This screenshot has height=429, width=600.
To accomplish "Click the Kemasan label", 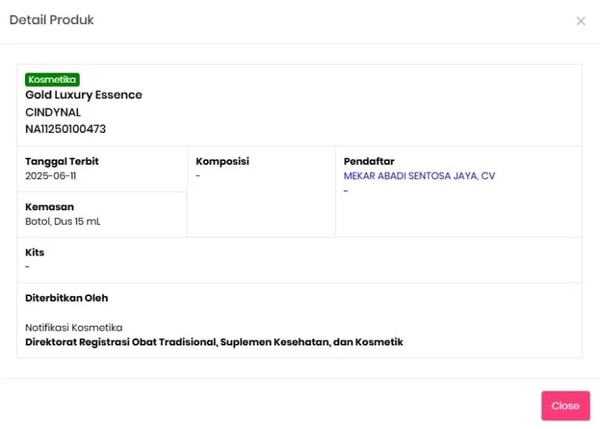I will pyautogui.click(x=50, y=207).
